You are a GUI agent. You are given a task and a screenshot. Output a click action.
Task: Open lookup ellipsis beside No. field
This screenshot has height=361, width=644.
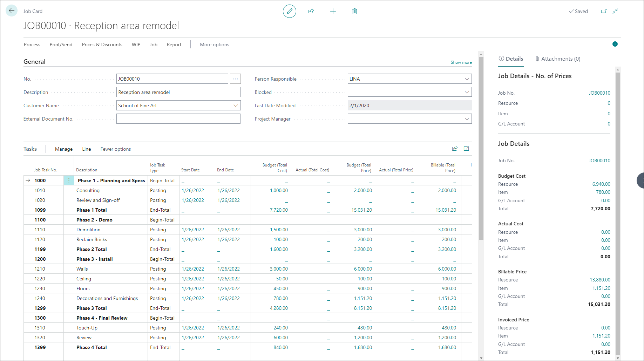[x=235, y=79]
